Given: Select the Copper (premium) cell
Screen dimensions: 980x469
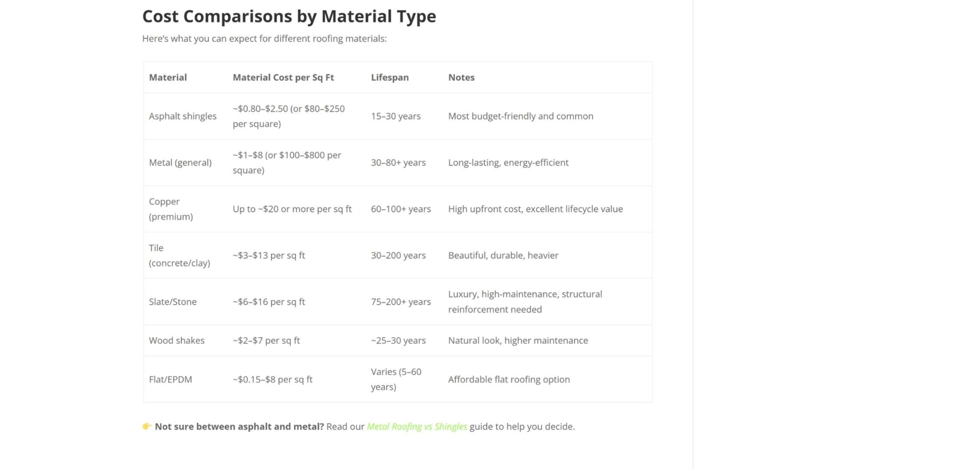Looking at the screenshot, I should point(171,209).
